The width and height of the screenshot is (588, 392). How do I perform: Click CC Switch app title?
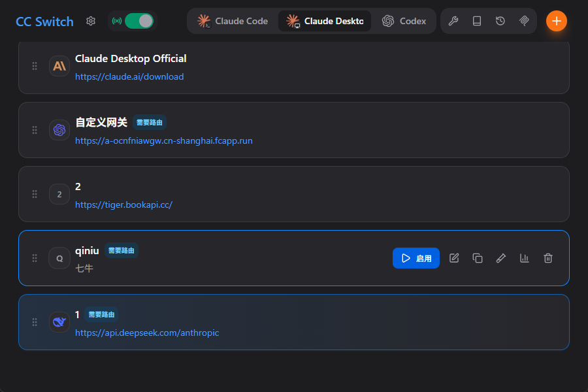[x=44, y=22]
